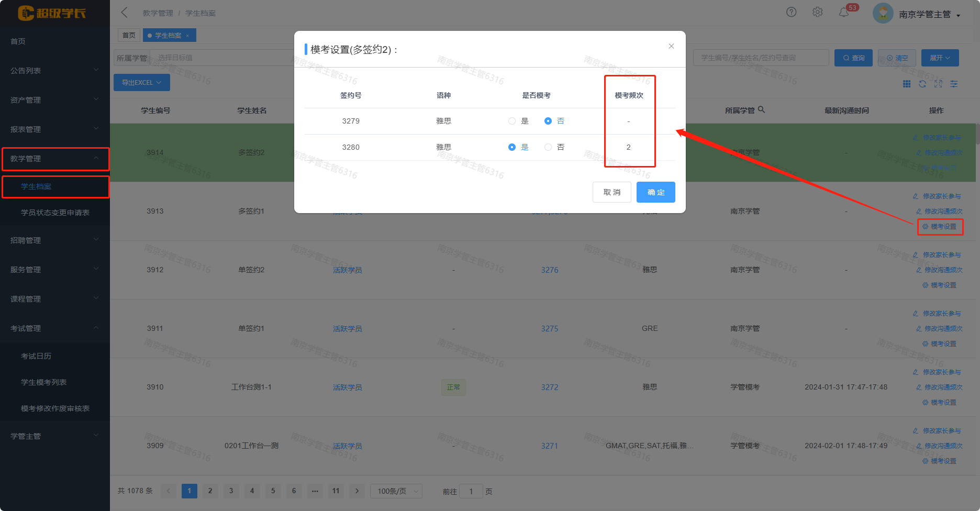
Task: Click the 前往 page number input field
Action: click(x=471, y=491)
